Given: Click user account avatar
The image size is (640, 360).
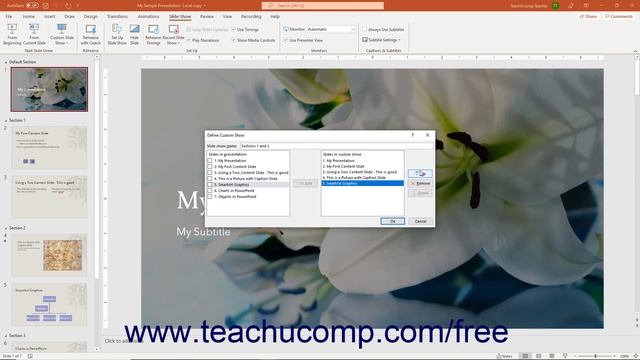Looking at the screenshot, I should [x=556, y=6].
